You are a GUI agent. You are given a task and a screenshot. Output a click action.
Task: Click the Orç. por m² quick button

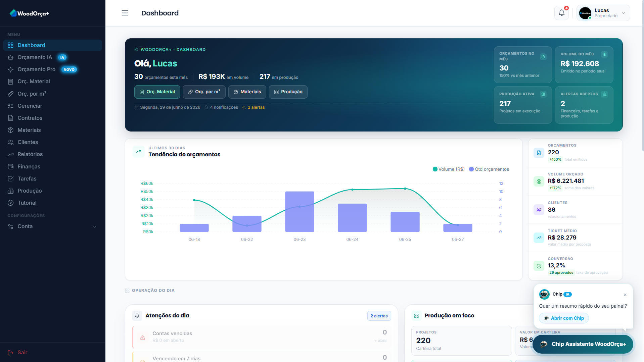click(204, 92)
